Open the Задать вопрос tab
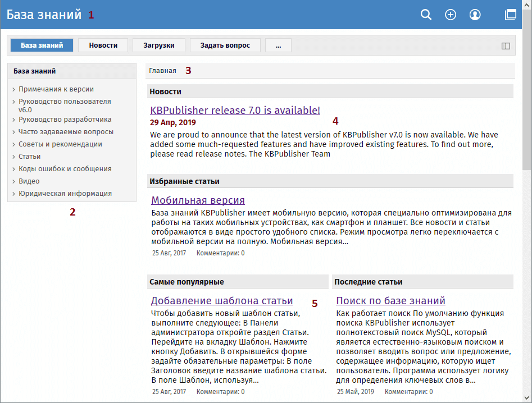This screenshot has height=403, width=532. coord(225,45)
